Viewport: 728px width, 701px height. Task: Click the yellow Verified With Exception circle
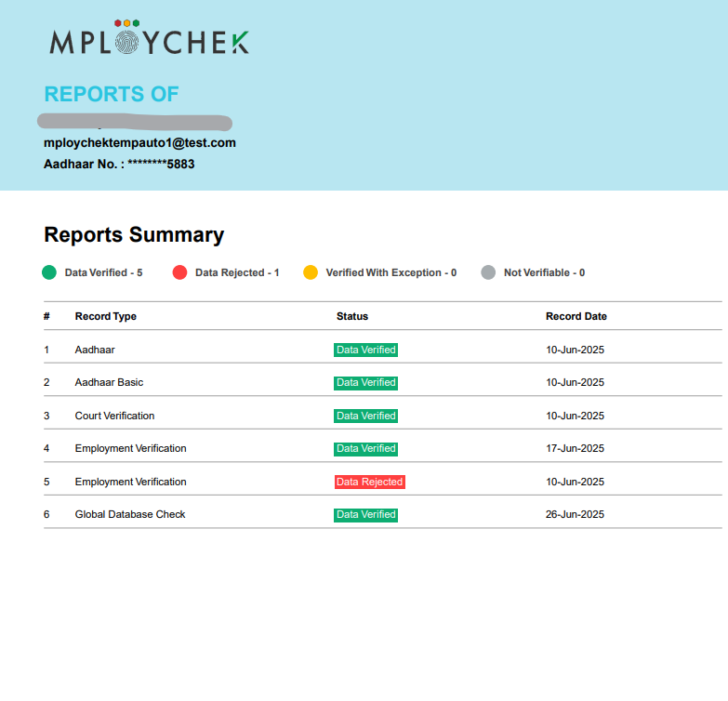[x=311, y=272]
